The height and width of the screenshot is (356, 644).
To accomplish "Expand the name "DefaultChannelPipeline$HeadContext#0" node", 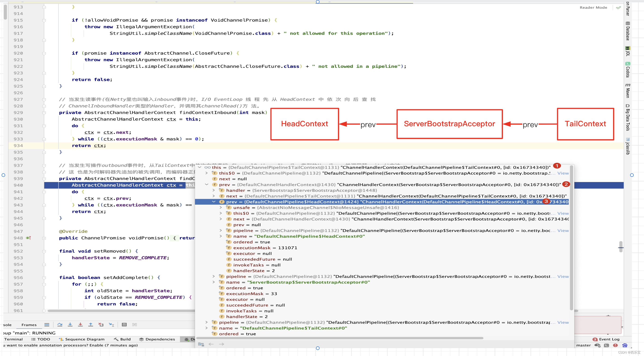I will point(220,236).
